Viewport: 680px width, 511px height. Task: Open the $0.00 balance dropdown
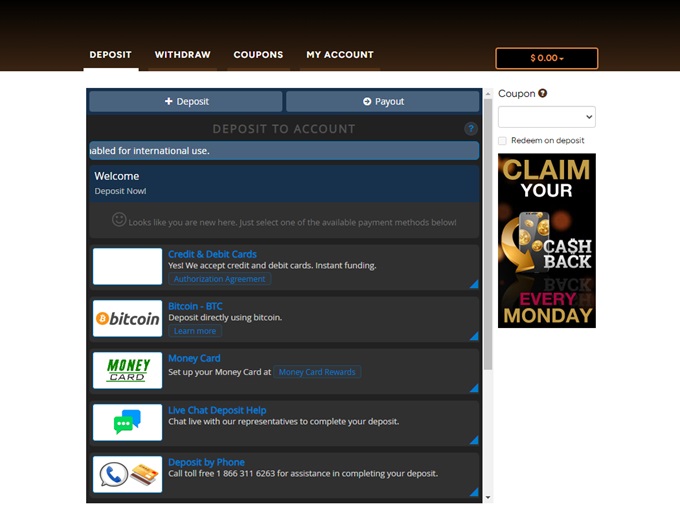(547, 58)
